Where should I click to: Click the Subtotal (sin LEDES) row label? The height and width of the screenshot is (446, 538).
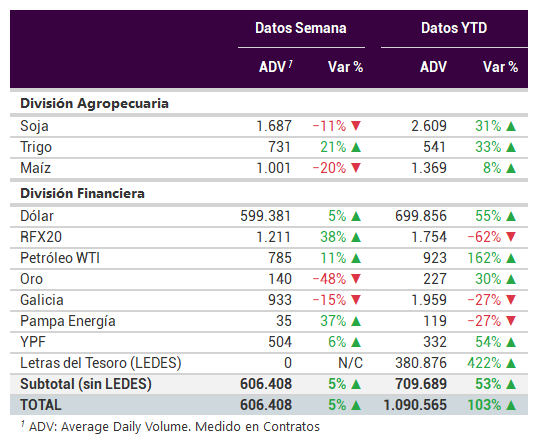point(86,384)
